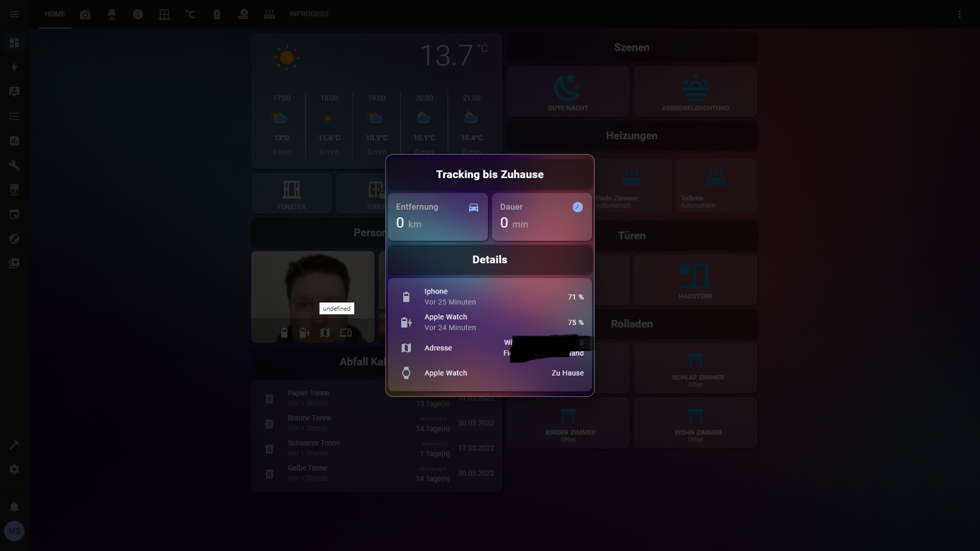Open Settings gear in the sidebar

coord(14,469)
